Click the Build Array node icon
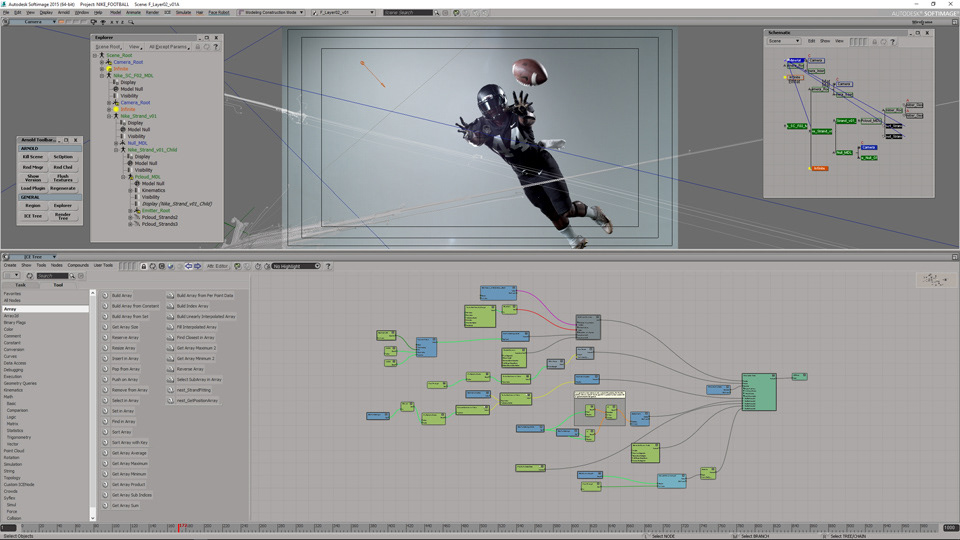This screenshot has width=960, height=540. pos(105,296)
